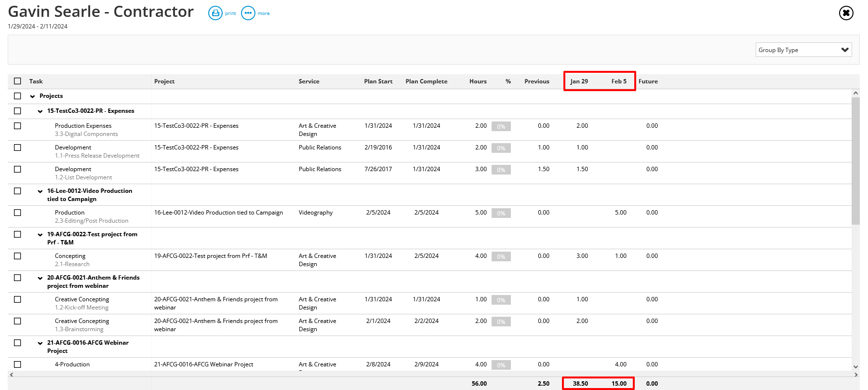Screen dimensions: 868x390
Task: Click the Videography service cell
Action: pyautogui.click(x=316, y=213)
